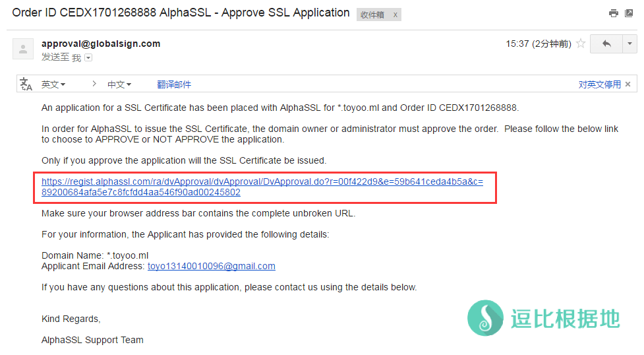Click the 收件箱 inbox label

coord(372,15)
